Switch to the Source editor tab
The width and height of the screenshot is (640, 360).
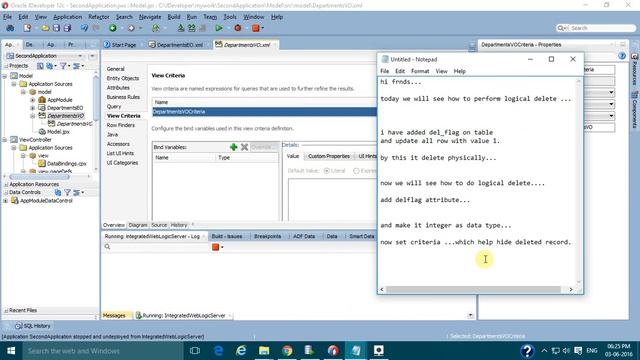(x=159, y=225)
